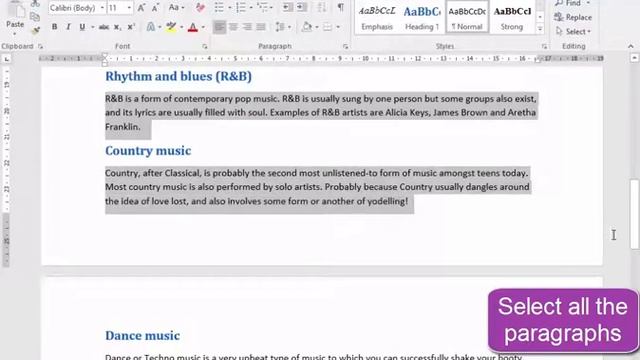This screenshot has width=640, height=360.
Task: Click the Increase Indent icon
Action: tap(302, 7)
